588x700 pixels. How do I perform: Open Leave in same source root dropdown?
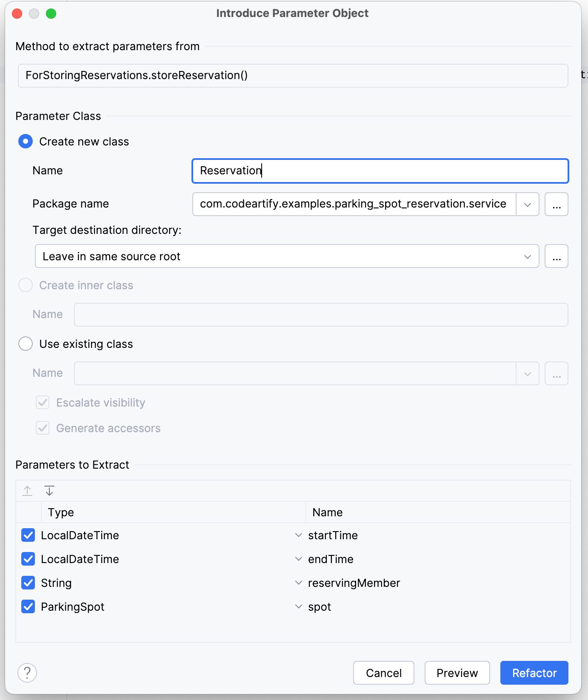point(287,256)
